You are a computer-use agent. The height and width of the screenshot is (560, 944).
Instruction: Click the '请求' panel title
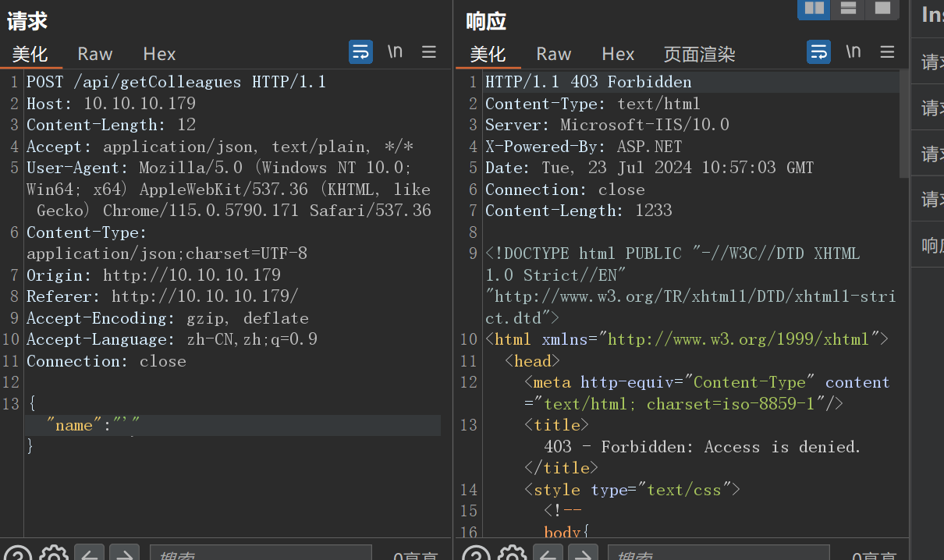[27, 21]
